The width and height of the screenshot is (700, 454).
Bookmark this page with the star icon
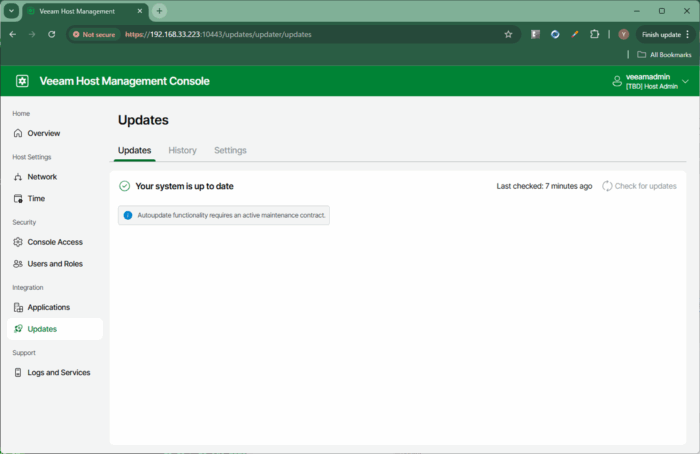pyautogui.click(x=508, y=34)
